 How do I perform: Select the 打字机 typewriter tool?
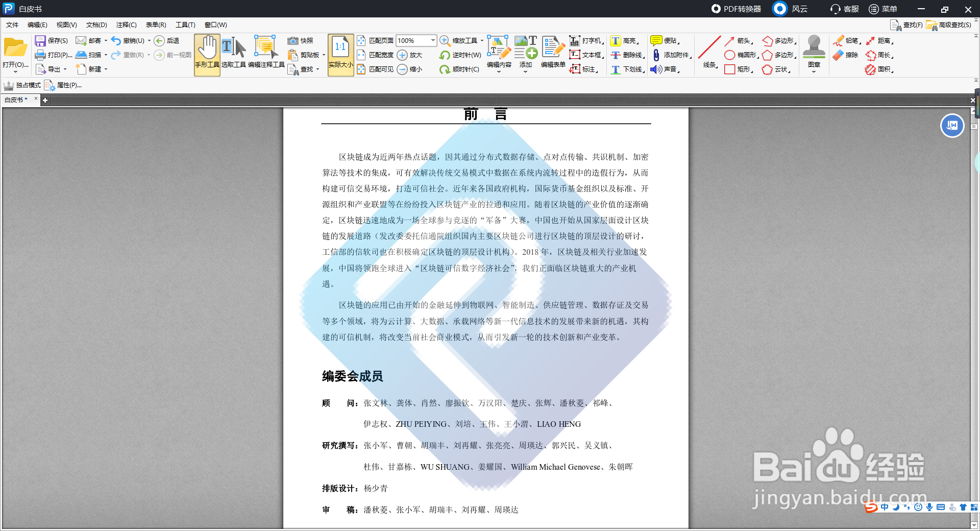588,40
